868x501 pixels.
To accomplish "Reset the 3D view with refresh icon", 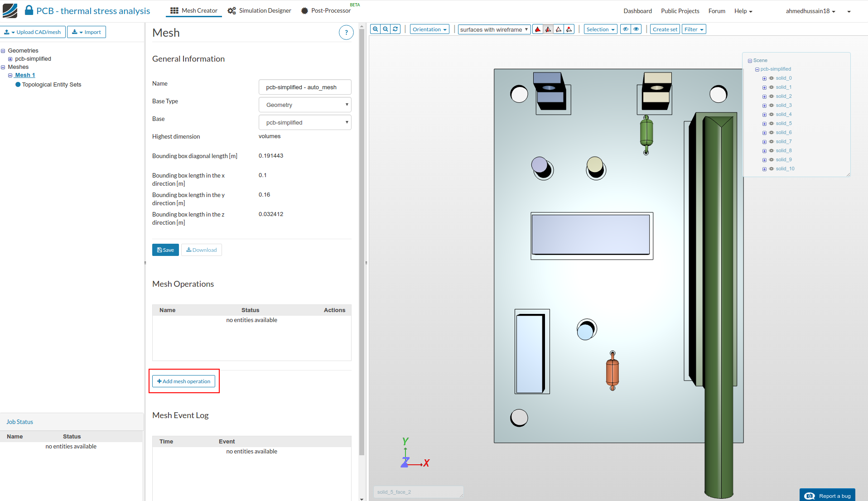I will pos(395,29).
